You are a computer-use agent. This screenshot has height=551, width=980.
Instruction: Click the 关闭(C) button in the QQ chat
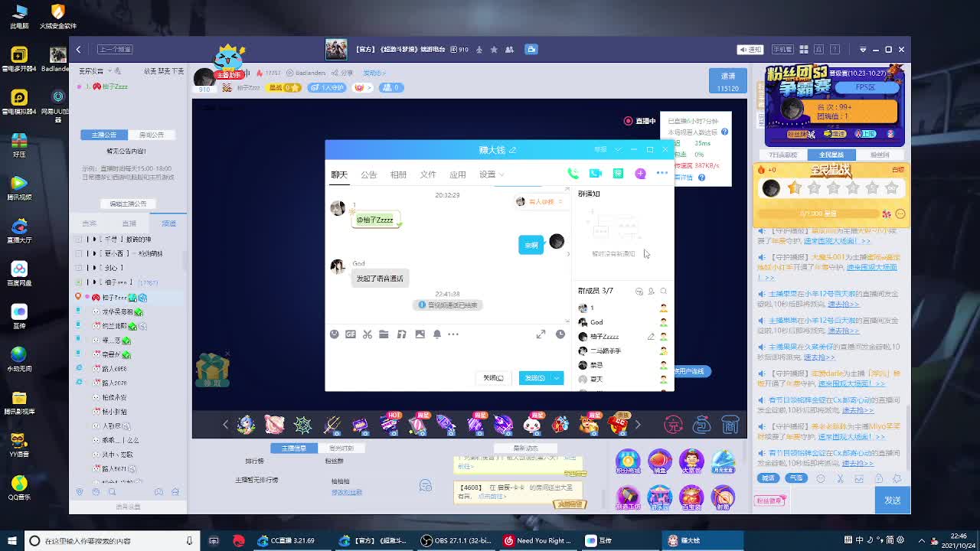(492, 377)
